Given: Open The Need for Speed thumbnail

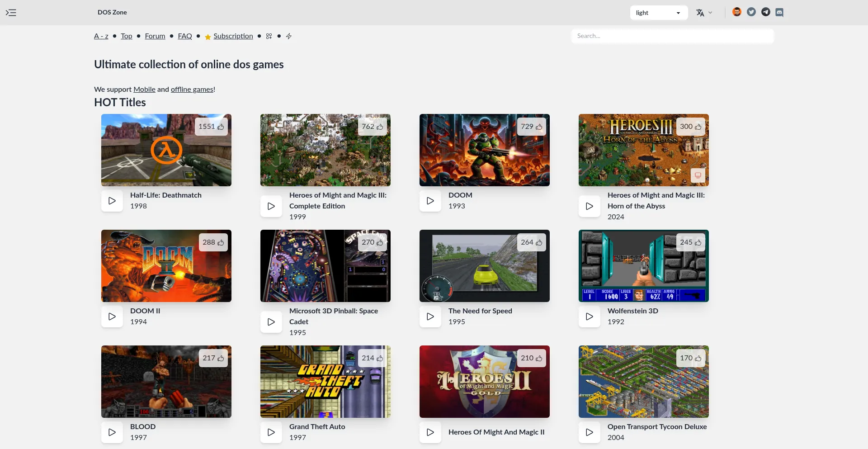Looking at the screenshot, I should tap(485, 266).
